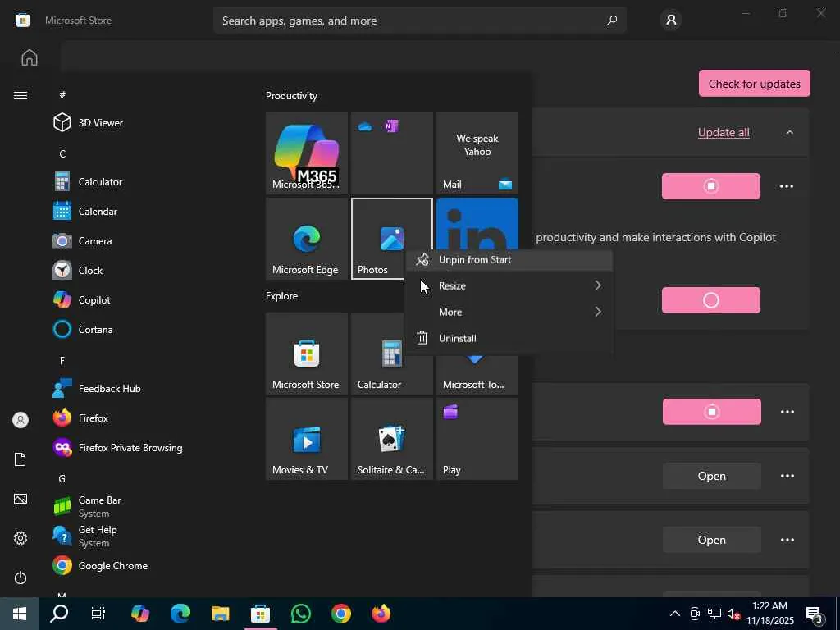This screenshot has height=630, width=840.
Task: Click the F letter header
Action: pyautogui.click(x=62, y=361)
